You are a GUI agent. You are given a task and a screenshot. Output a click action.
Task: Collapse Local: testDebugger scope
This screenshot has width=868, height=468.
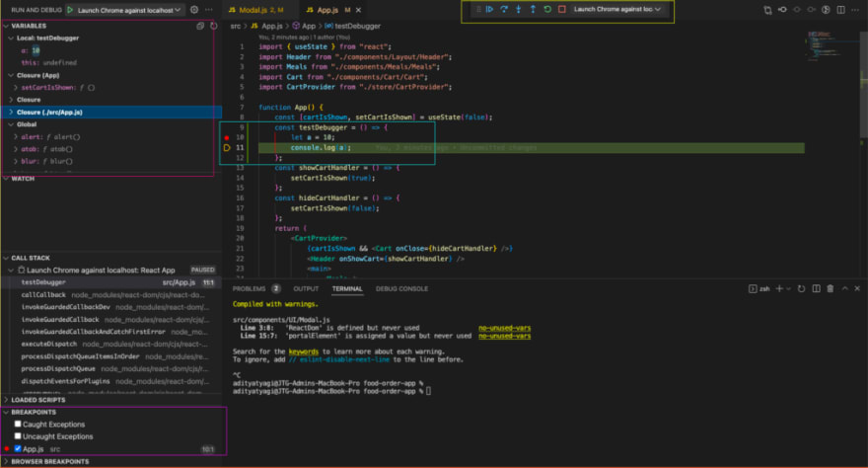pyautogui.click(x=11, y=39)
